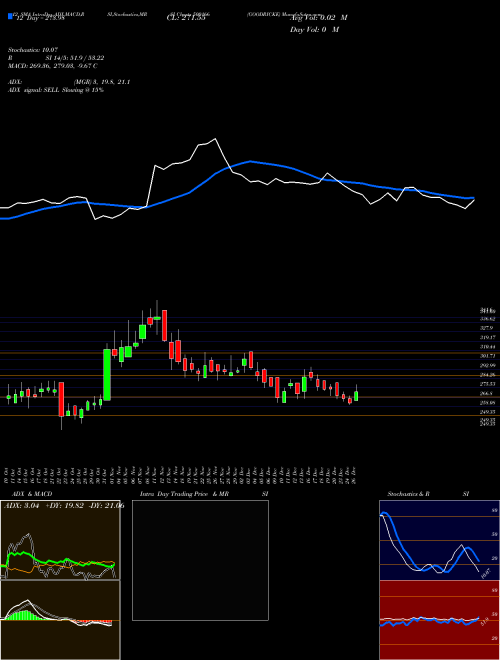500x660 pixels.
Task: Click the 'ADX signal: SELL Slowing @ 15%' text
Action: (x=56, y=90)
